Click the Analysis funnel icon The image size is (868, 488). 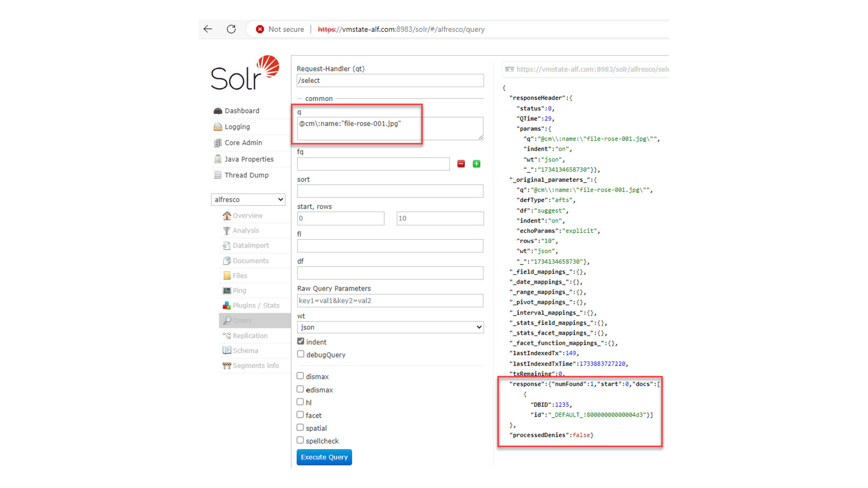point(227,231)
